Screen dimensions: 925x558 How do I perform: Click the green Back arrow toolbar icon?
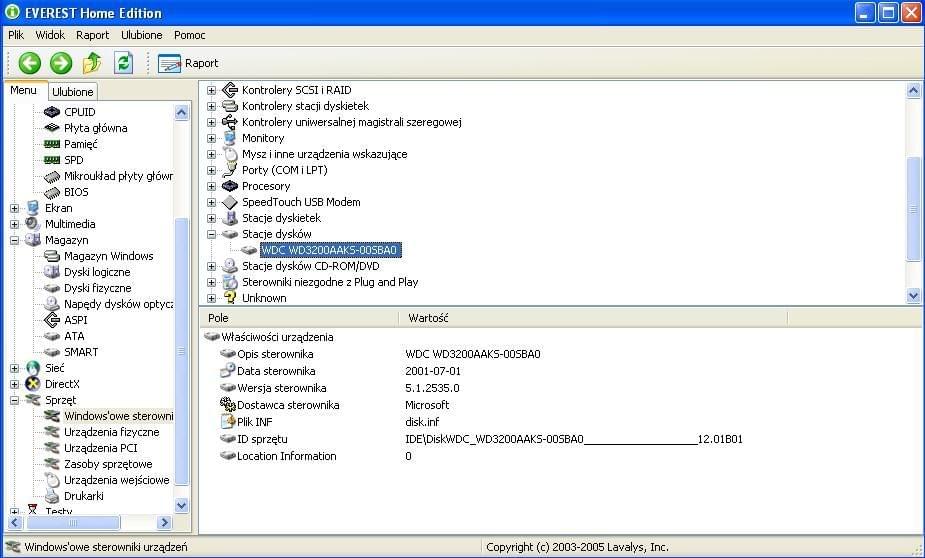tap(29, 63)
